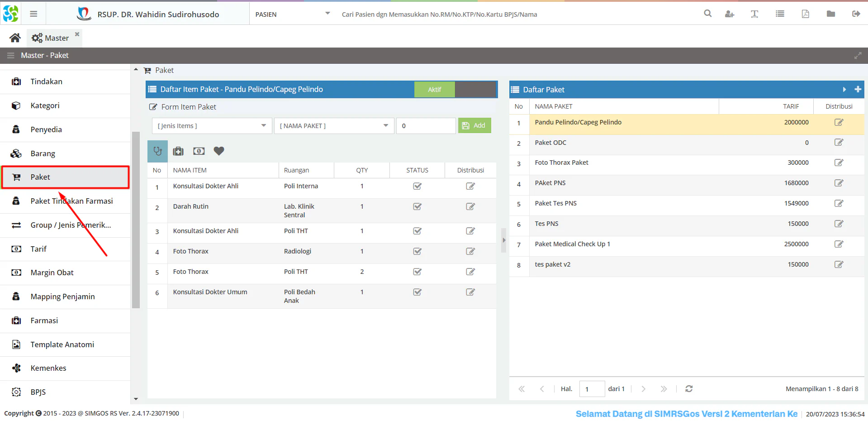Collapse the splitter between item and paket panels
The image size is (868, 421).
503,240
